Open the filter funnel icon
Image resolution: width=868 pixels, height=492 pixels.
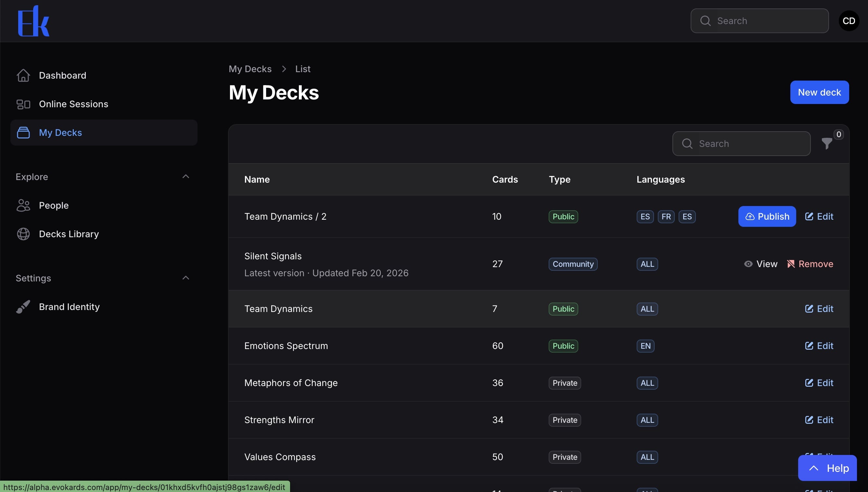pyautogui.click(x=826, y=144)
